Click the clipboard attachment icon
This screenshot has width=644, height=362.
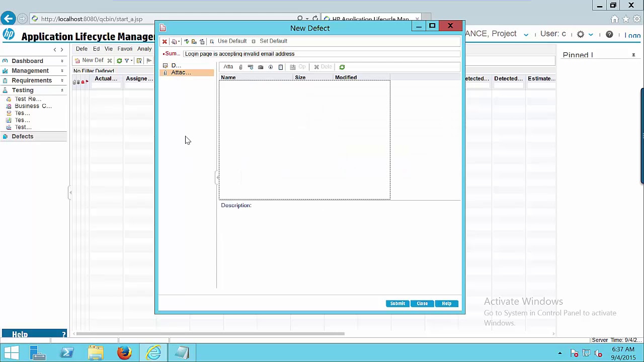[x=281, y=67]
